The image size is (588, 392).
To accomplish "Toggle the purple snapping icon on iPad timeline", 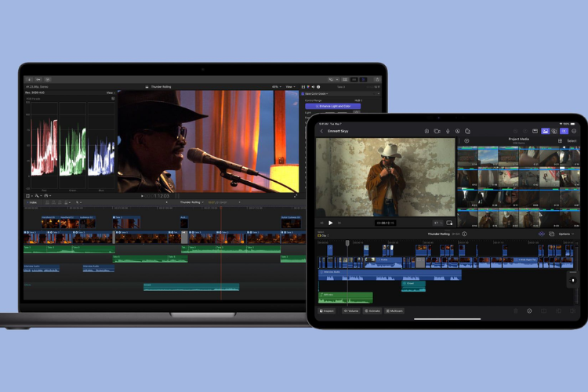I will 542,234.
